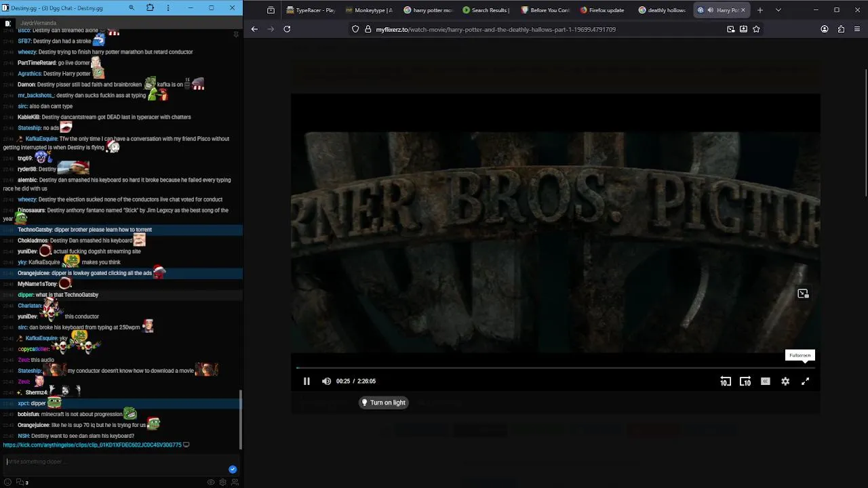
Task: Go back in Firefox
Action: (x=254, y=29)
